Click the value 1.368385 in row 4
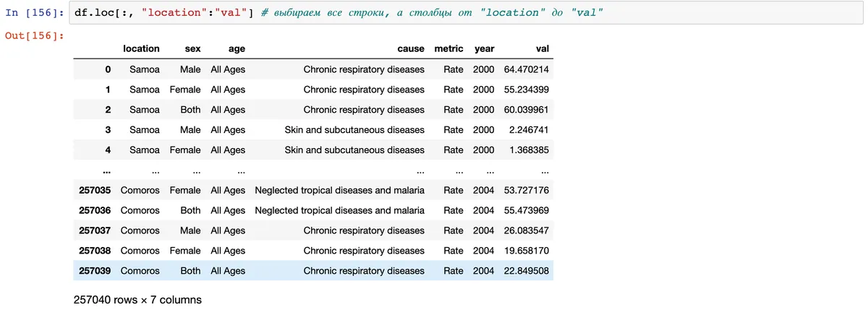The width and height of the screenshot is (868, 315). pos(529,150)
